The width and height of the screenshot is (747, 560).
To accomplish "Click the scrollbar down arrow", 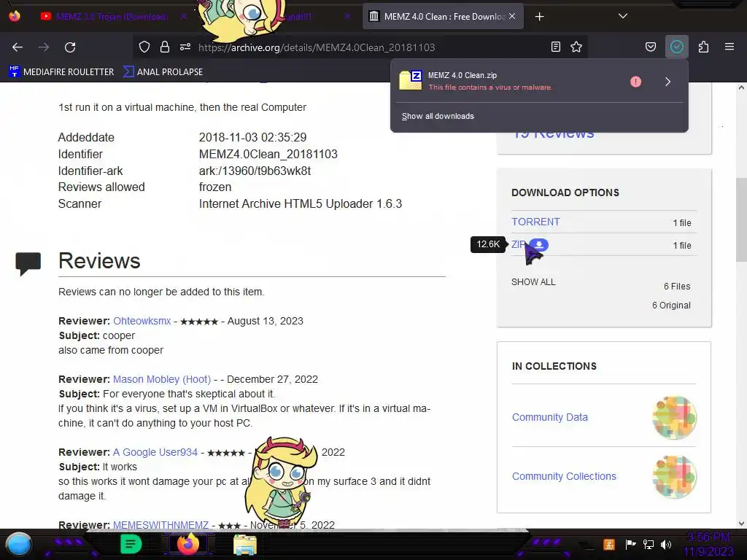I will (x=741, y=524).
